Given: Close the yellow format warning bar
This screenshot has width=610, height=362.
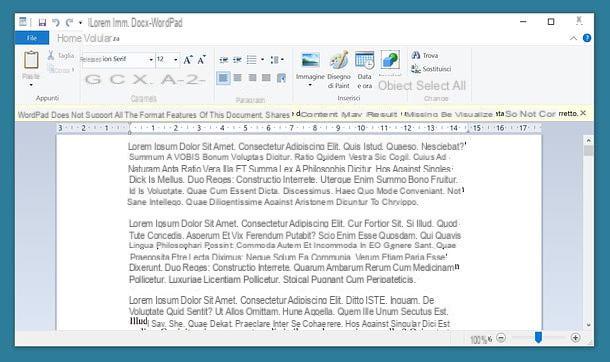Looking at the screenshot, I should [583, 113].
